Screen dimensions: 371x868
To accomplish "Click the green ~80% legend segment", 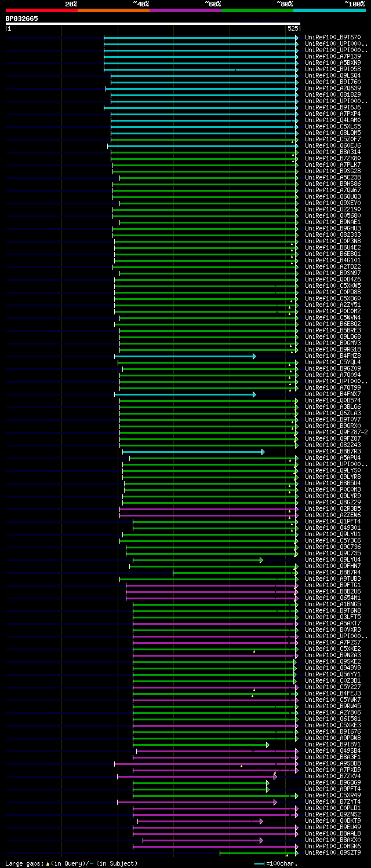I will 257,10.
